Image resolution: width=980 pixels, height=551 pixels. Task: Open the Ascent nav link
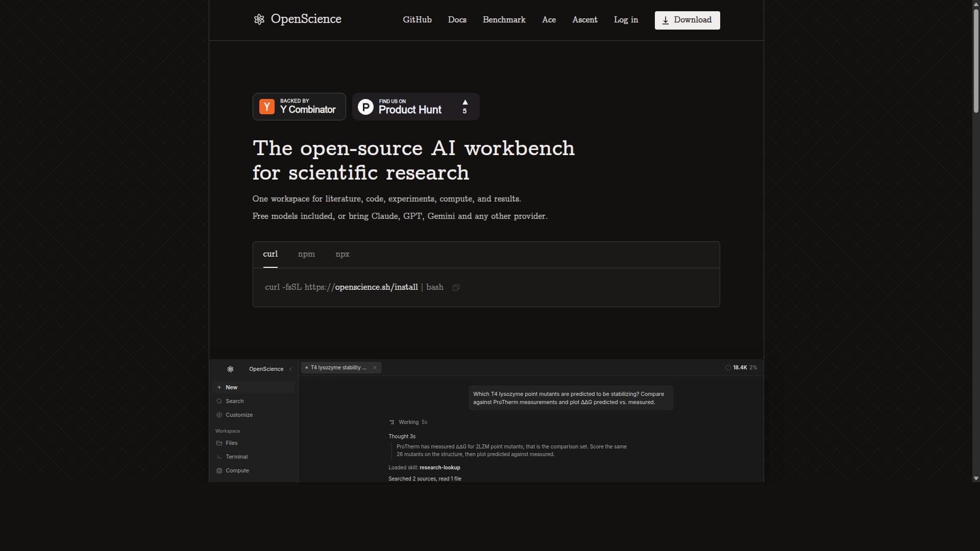[x=584, y=20]
